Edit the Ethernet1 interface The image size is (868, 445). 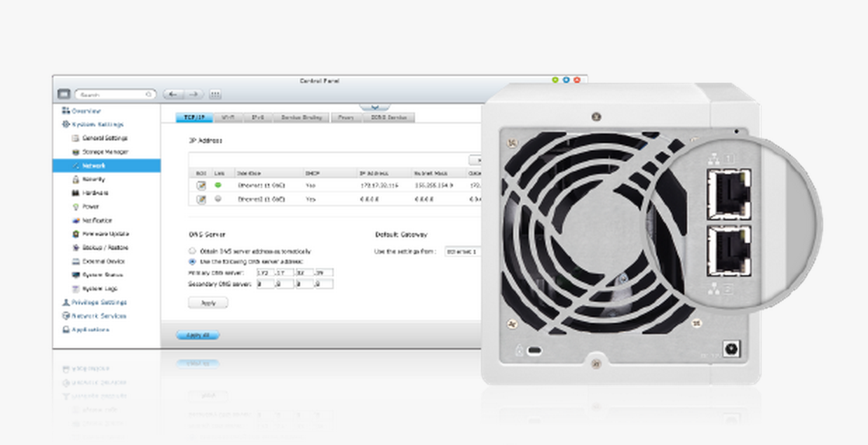tap(201, 185)
